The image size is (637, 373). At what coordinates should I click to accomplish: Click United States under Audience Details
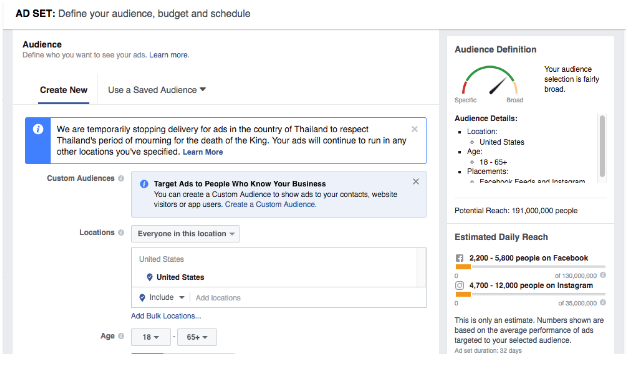502,142
